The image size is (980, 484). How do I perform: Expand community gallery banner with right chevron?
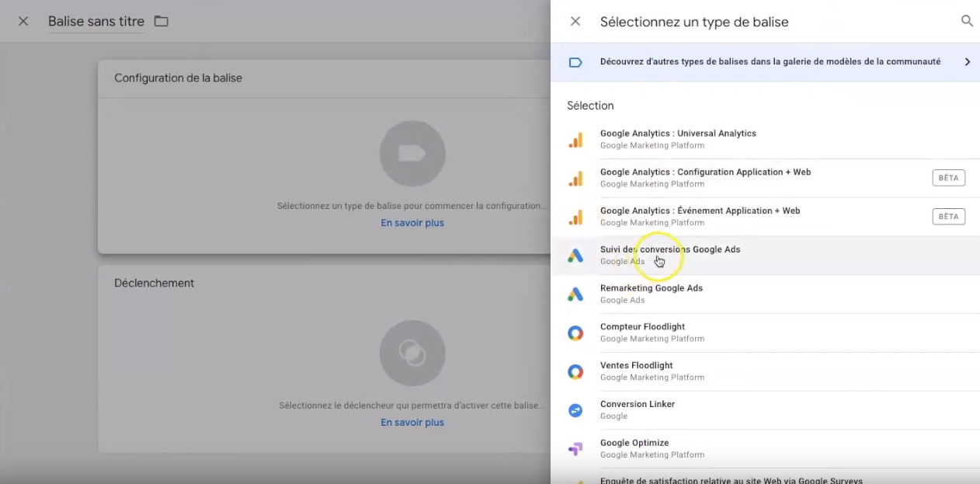(968, 62)
